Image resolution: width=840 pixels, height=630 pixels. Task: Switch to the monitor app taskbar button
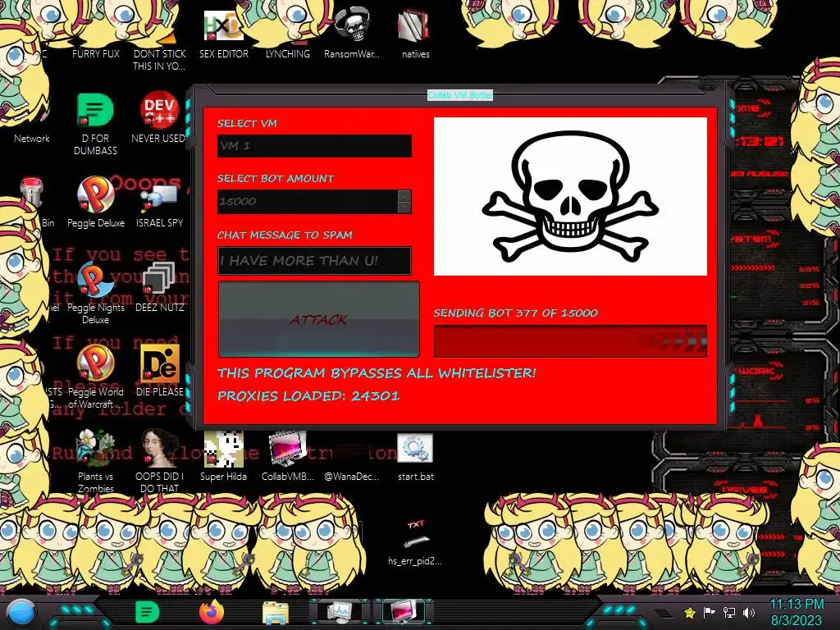click(x=340, y=612)
